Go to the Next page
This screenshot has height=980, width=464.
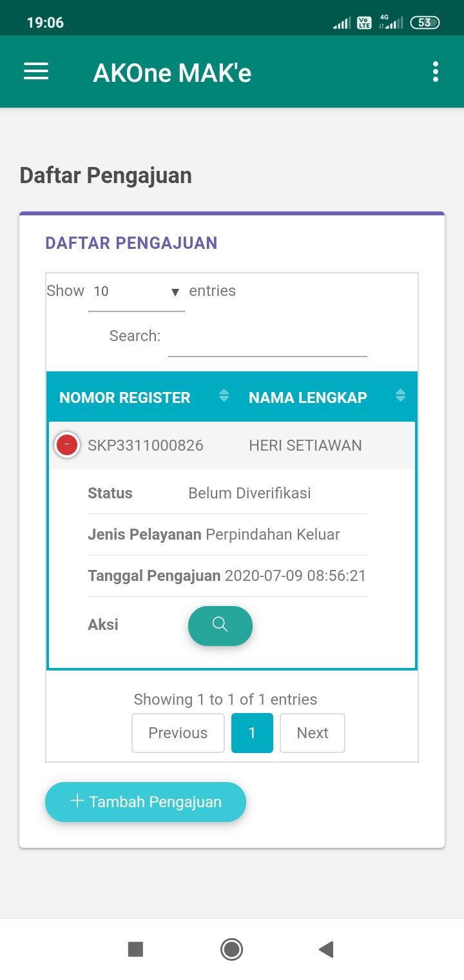313,733
